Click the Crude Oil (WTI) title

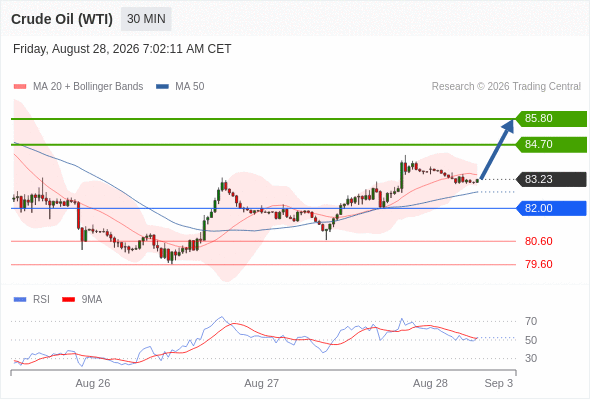(x=62, y=19)
